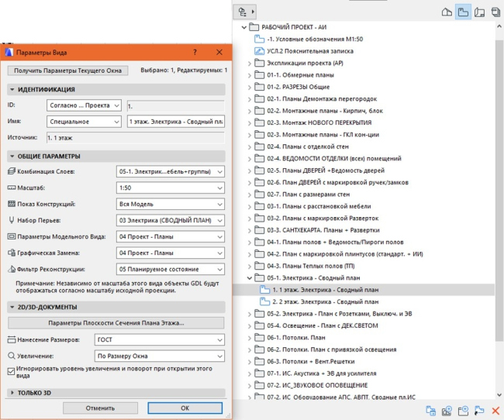
Task: Click the red delete icon in navigator footer
Action: point(495,410)
